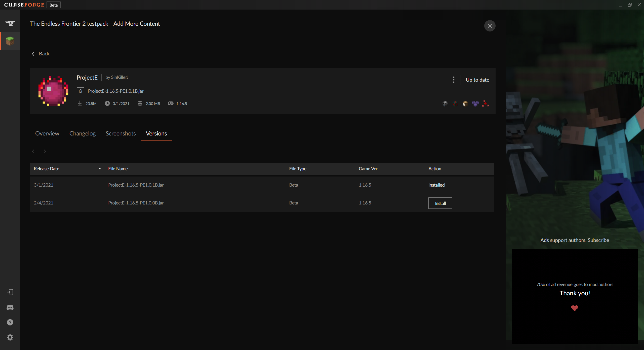Open settings gear in sidebar
This screenshot has height=350, width=644.
10,337
